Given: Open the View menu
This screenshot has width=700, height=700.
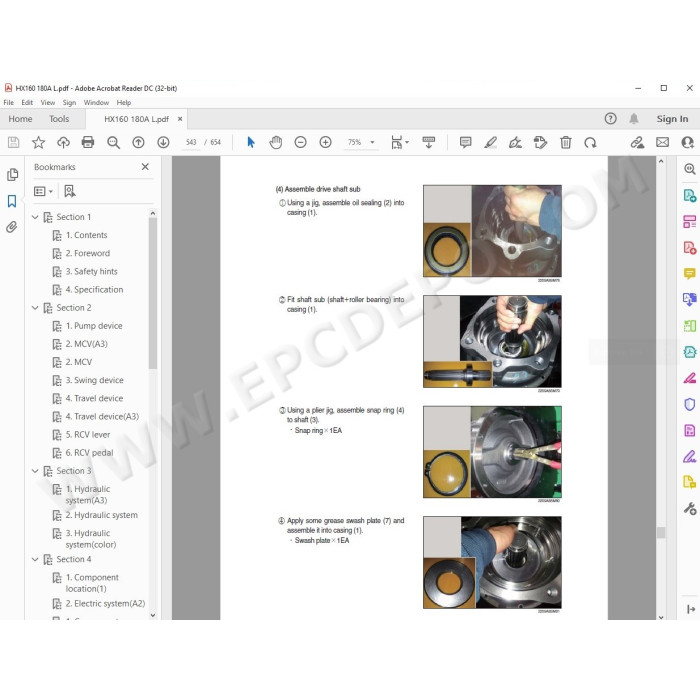Looking at the screenshot, I should coord(48,102).
